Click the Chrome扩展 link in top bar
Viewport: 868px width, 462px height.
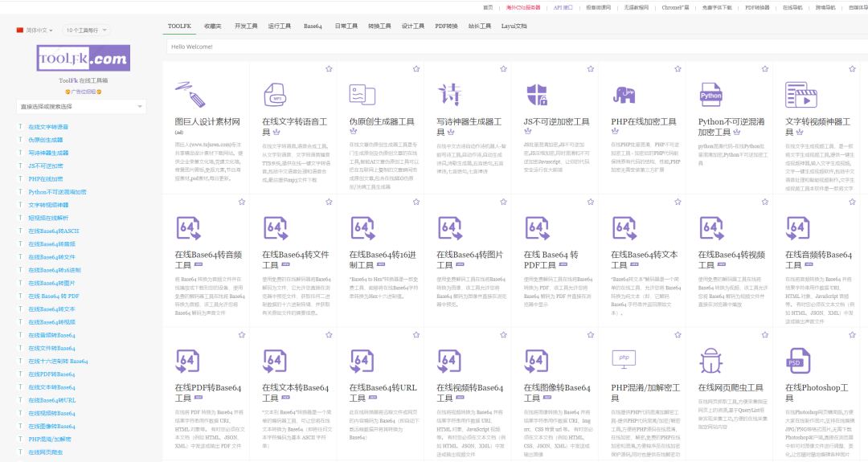[674, 7]
